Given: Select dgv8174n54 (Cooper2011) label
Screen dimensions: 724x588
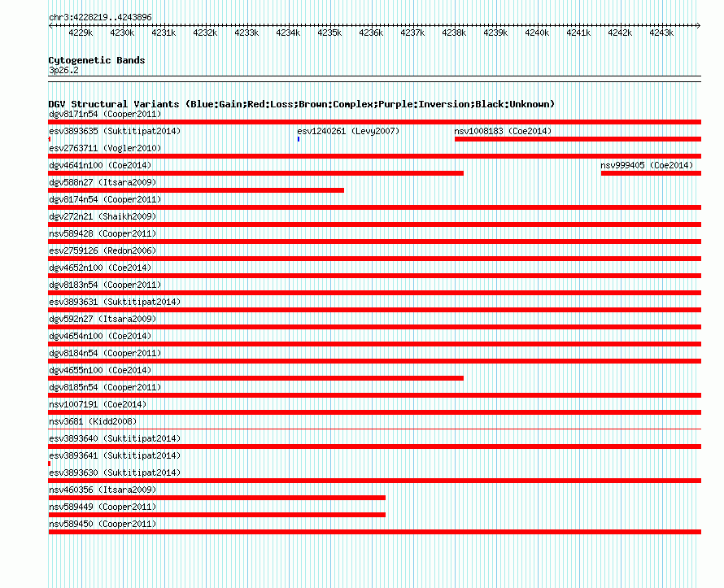Looking at the screenshot, I should pos(105,199).
